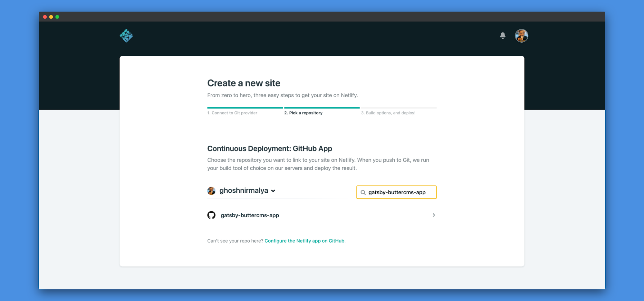The width and height of the screenshot is (644, 301).
Task: Click the repository search field
Action: click(396, 192)
